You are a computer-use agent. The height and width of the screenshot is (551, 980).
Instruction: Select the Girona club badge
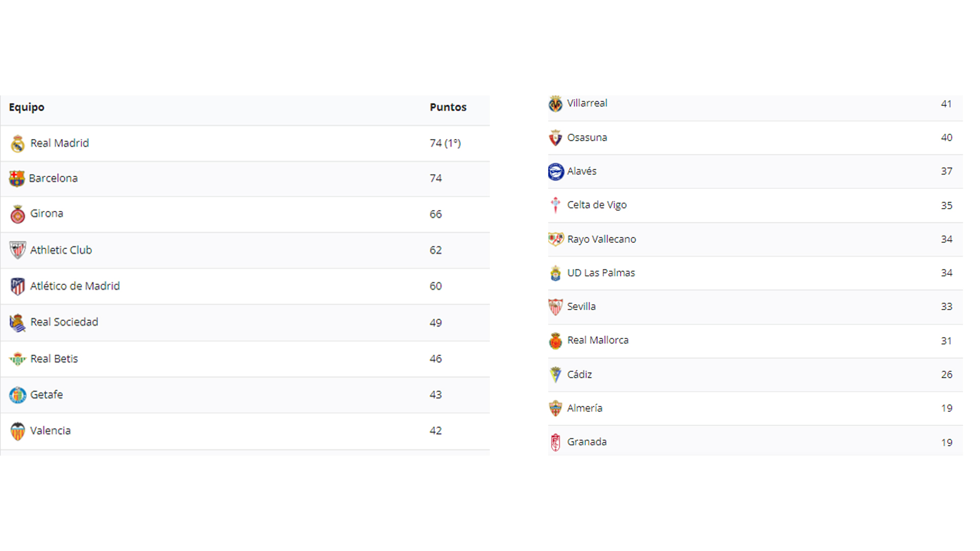click(18, 214)
